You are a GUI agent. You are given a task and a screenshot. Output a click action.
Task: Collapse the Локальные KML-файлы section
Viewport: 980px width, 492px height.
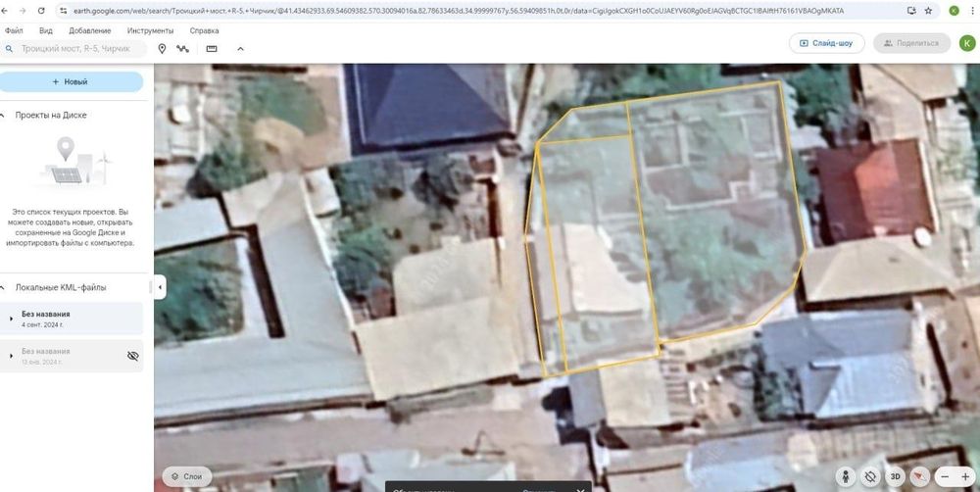tap(2, 287)
